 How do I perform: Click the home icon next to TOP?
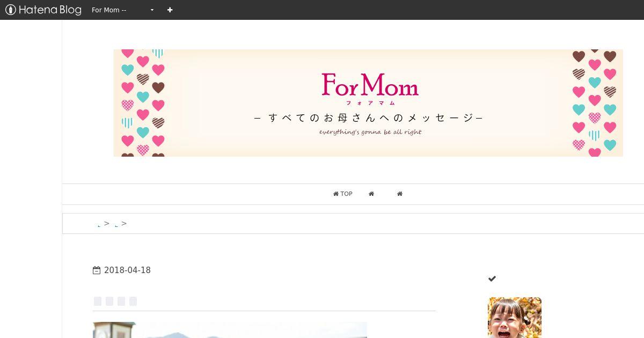[x=336, y=194]
